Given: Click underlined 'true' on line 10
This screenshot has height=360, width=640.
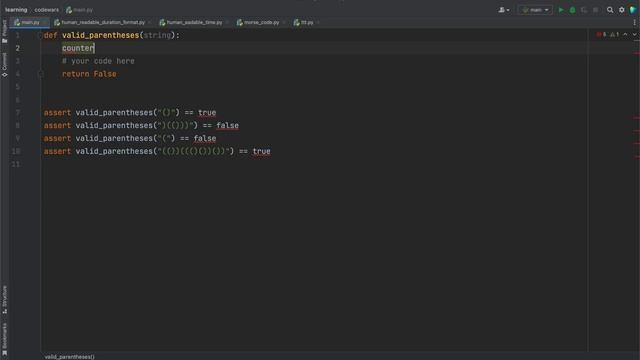Looking at the screenshot, I should [261, 151].
